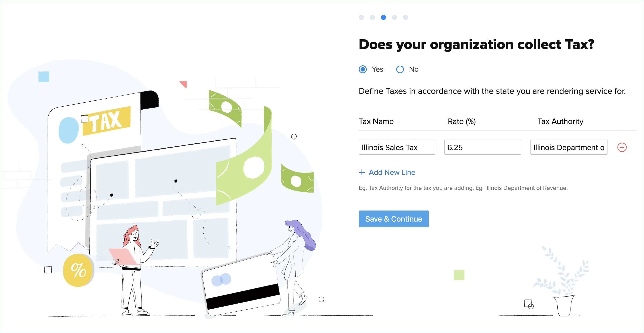This screenshot has width=644, height=333.
Task: Select the No radio button
Action: coord(400,69)
